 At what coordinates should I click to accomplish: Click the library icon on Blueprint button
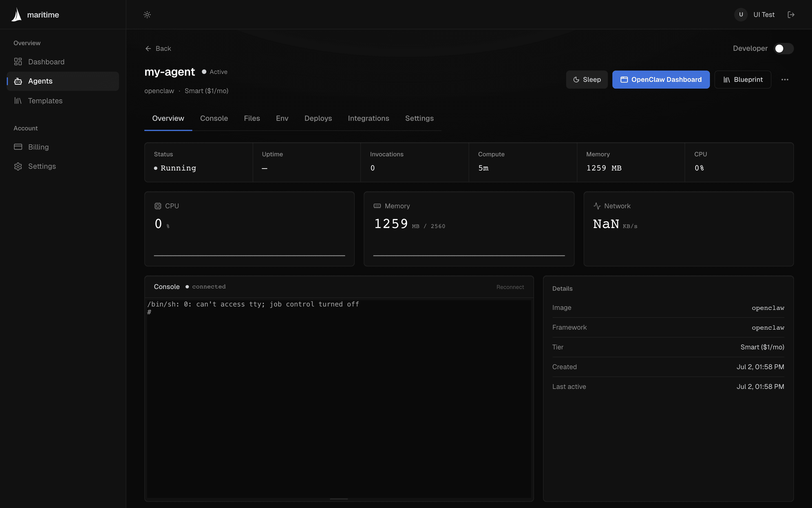(x=727, y=80)
